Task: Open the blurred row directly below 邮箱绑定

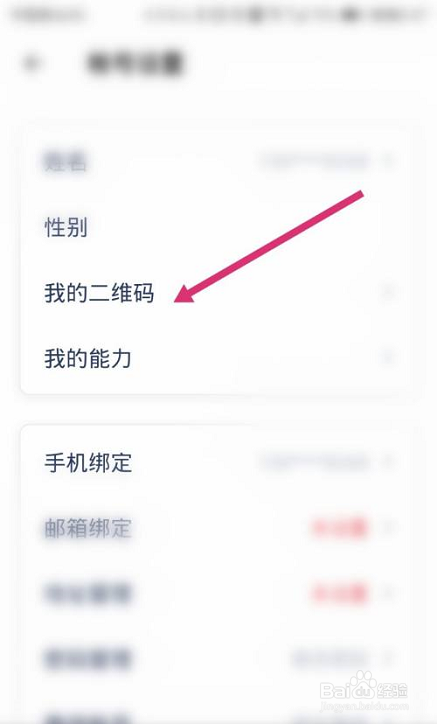Action: tap(218, 593)
